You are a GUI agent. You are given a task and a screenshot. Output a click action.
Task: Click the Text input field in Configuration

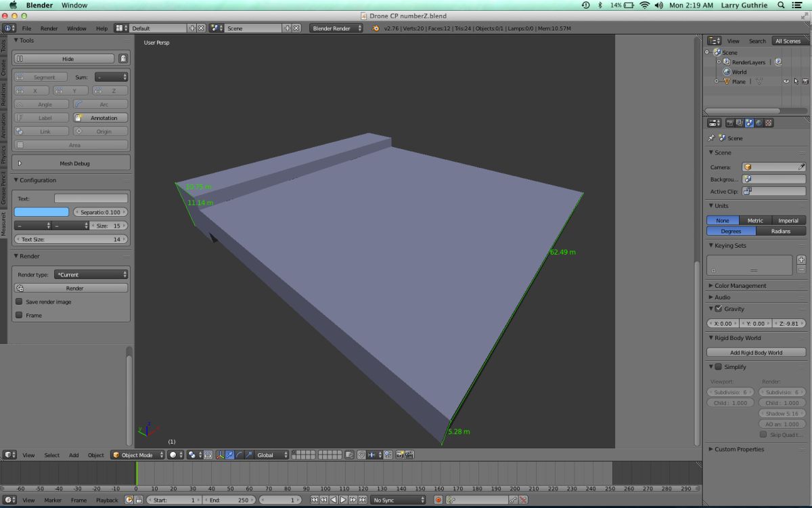[91, 198]
